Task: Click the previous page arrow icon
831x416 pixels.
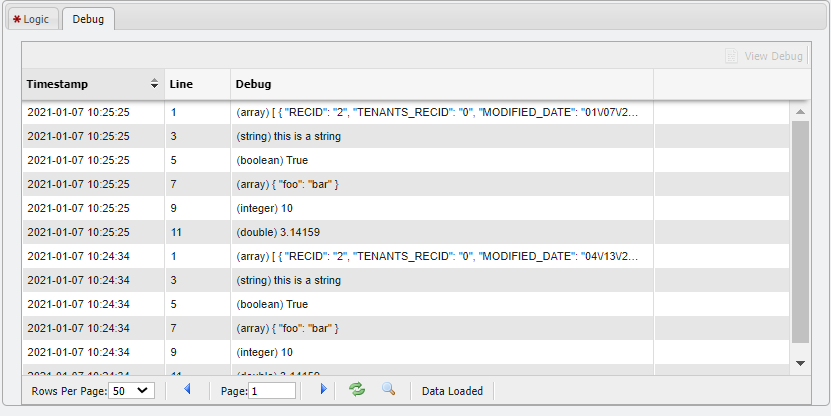Action: 186,389
